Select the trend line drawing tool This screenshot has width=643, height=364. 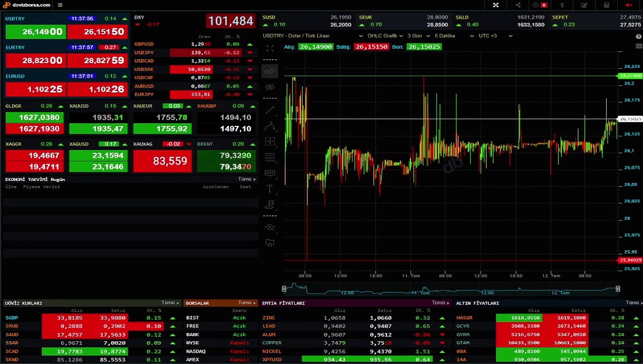tap(270, 110)
